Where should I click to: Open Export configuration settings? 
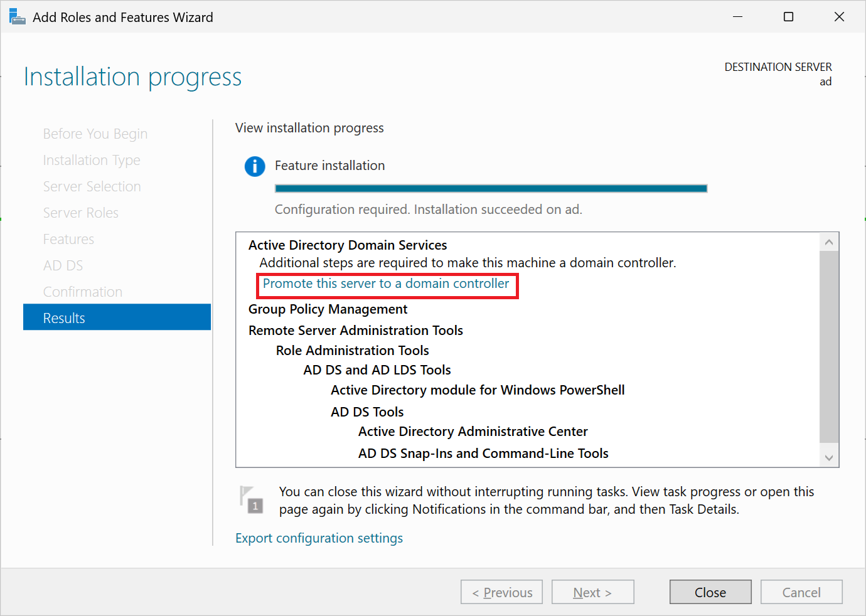(319, 538)
